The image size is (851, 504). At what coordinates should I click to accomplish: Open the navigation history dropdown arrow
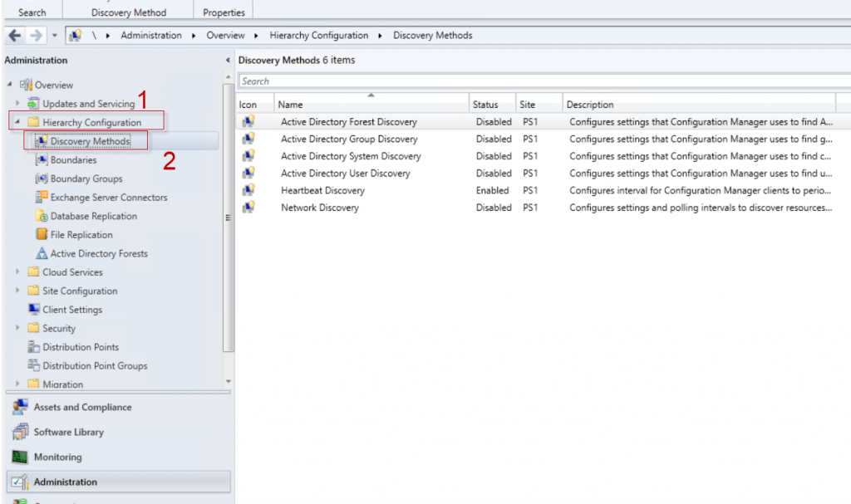click(54, 36)
